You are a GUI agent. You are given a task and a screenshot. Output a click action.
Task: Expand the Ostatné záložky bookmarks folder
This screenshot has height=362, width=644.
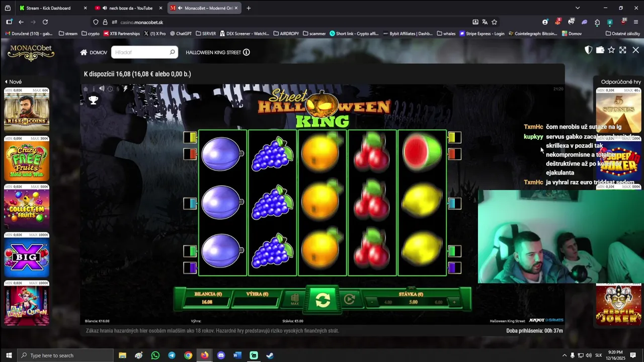click(623, 34)
